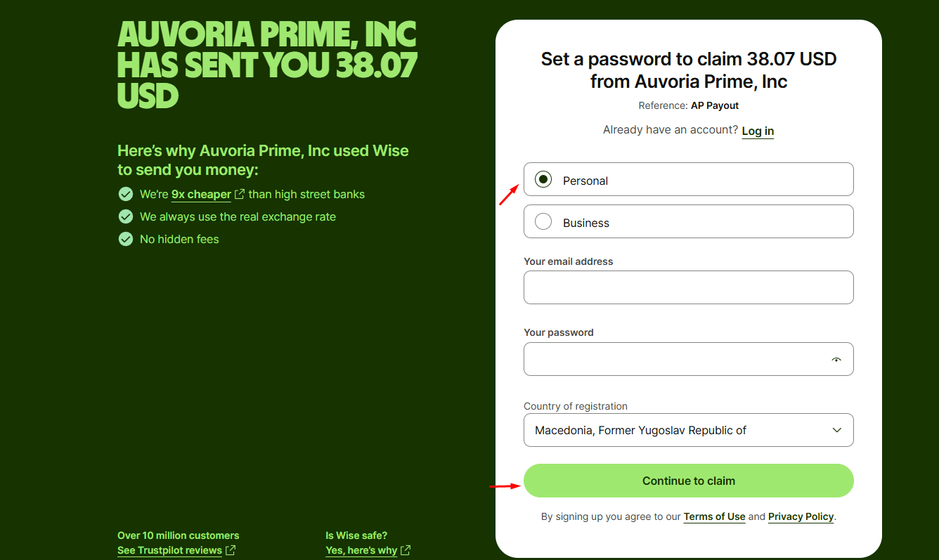939x560 pixels.
Task: Click external link icon beside here's why
Action: pyautogui.click(x=406, y=550)
